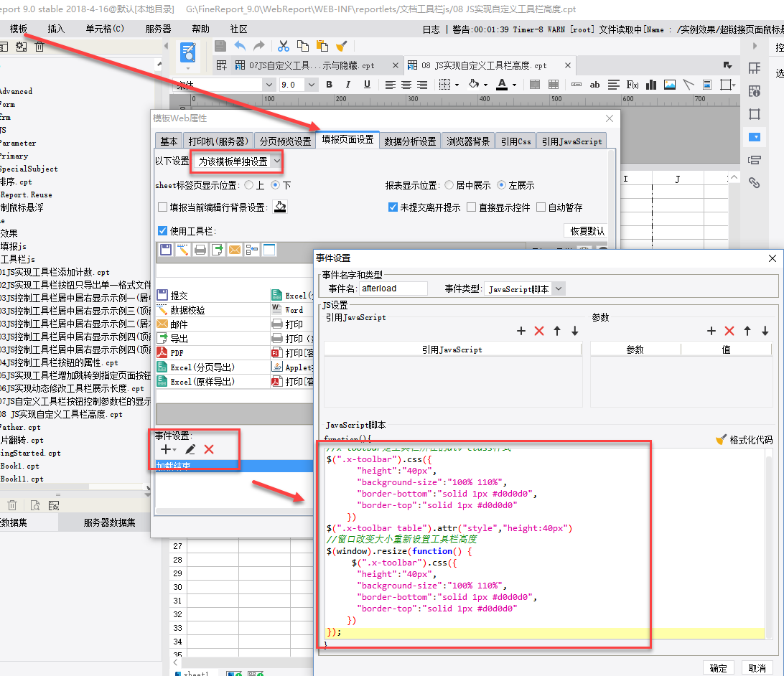Expand the font size 9.0 dropdown
The width and height of the screenshot is (784, 676).
click(311, 85)
